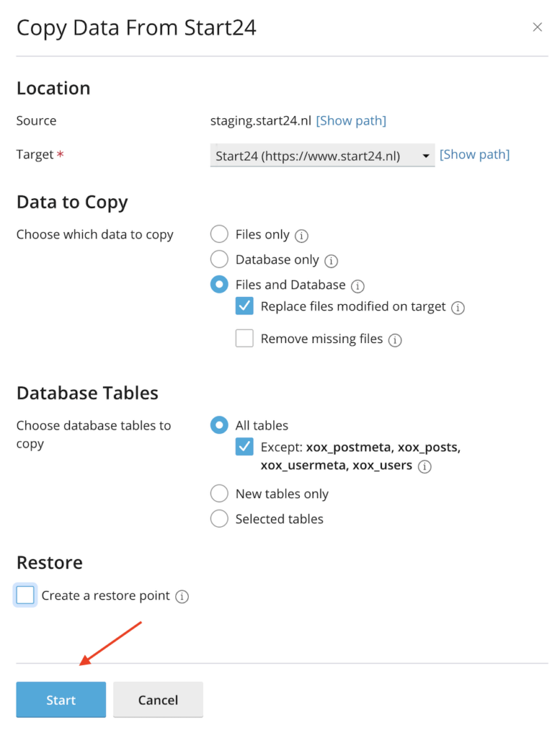Show info for Create a restore point
Viewport: 560px width, 733px height.
click(182, 596)
